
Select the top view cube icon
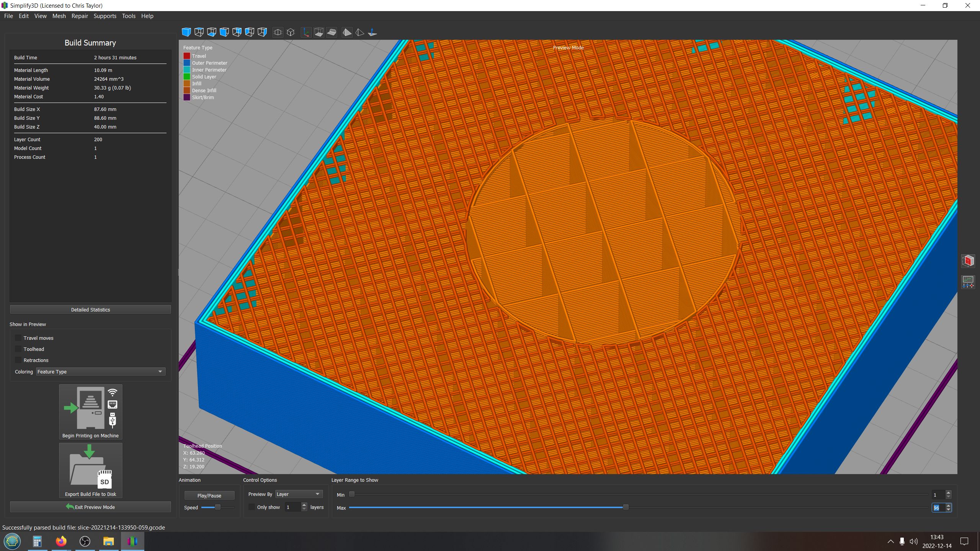(x=199, y=32)
